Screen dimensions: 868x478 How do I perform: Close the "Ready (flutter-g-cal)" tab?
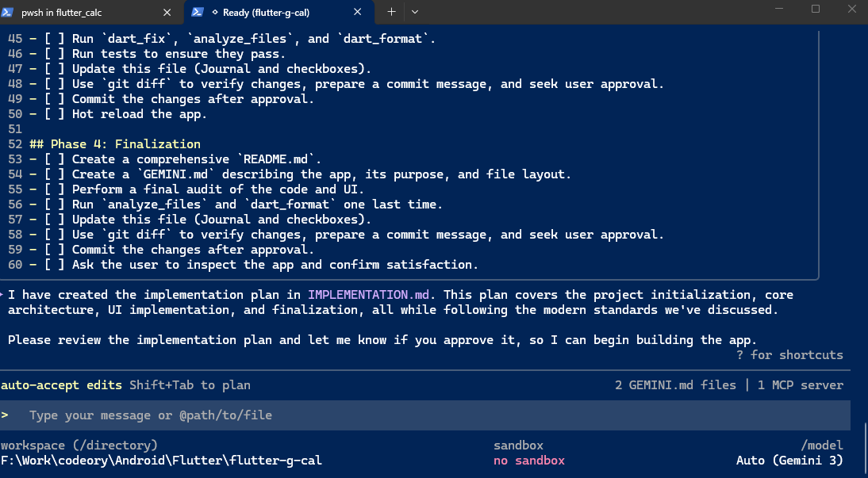pos(358,13)
